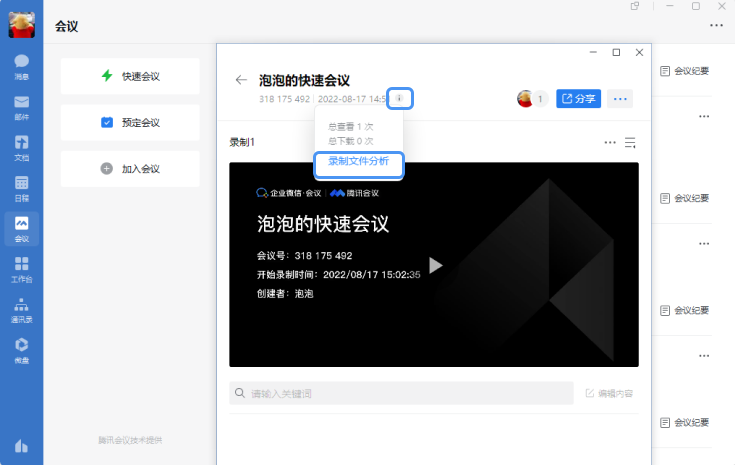Viewport: 735px width, 465px height.
Task: Start a 快速会议 quick meeting
Action: [x=130, y=76]
